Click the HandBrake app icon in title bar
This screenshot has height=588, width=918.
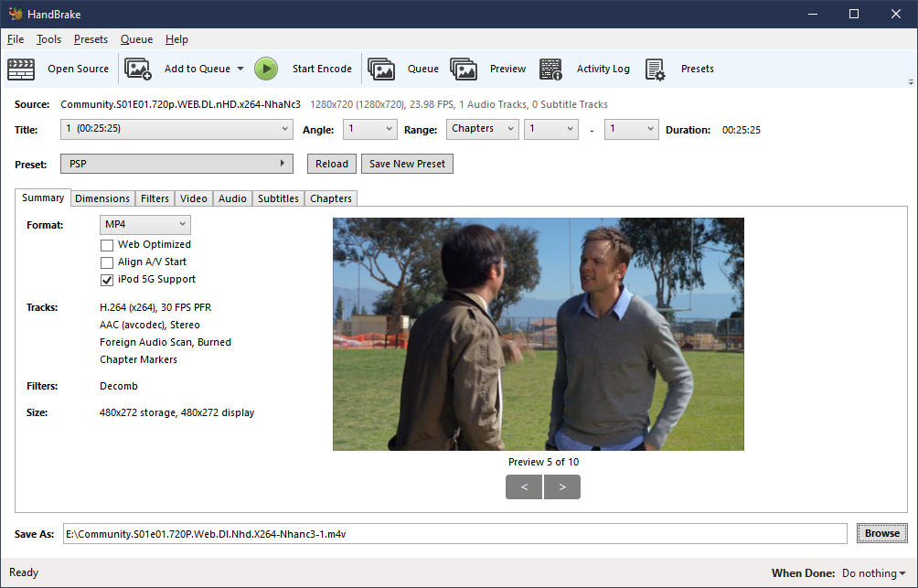coord(15,14)
